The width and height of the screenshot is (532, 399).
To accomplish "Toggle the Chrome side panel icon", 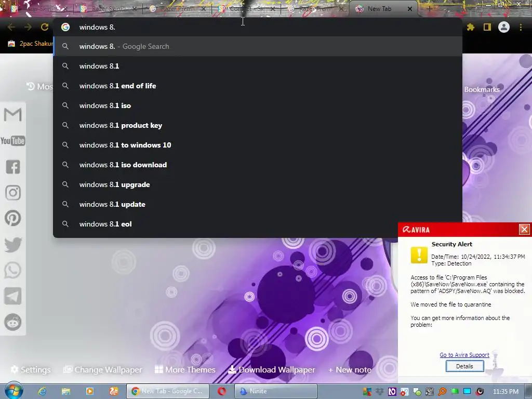I will coord(487,27).
